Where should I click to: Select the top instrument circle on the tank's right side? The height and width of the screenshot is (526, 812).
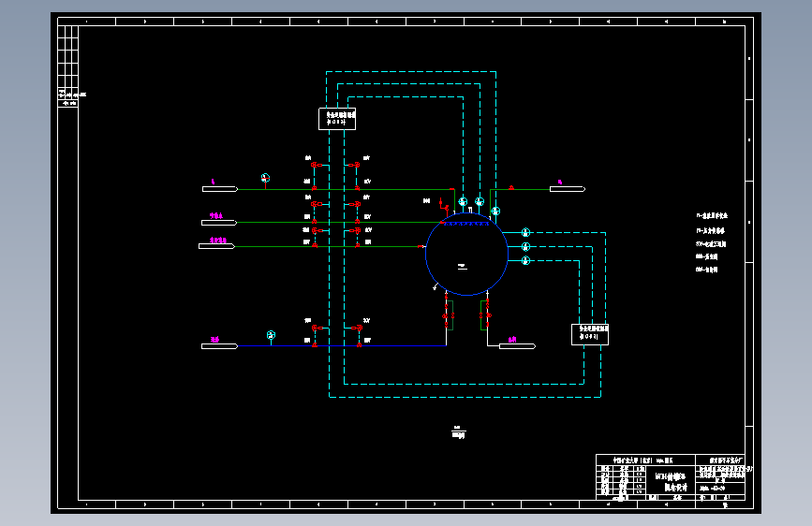pyautogui.click(x=525, y=232)
